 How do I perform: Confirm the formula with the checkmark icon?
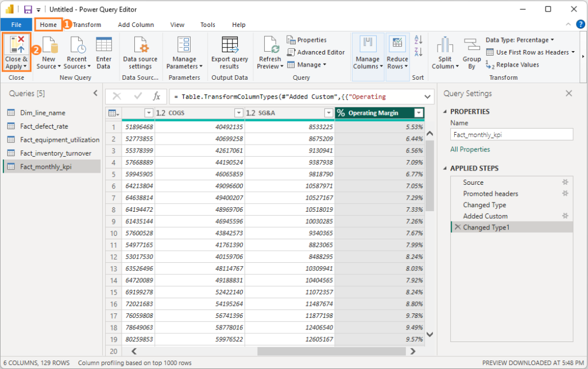(138, 96)
